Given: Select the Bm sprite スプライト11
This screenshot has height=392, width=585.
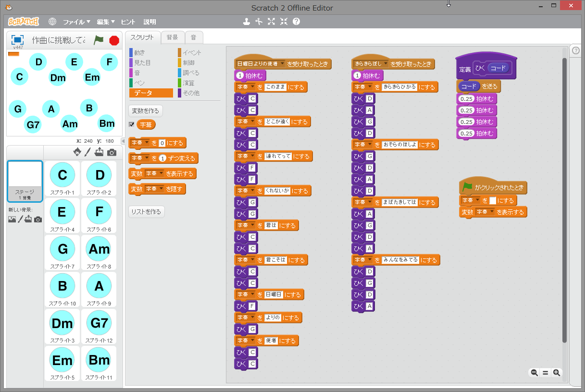Looking at the screenshot, I should 99,364.
